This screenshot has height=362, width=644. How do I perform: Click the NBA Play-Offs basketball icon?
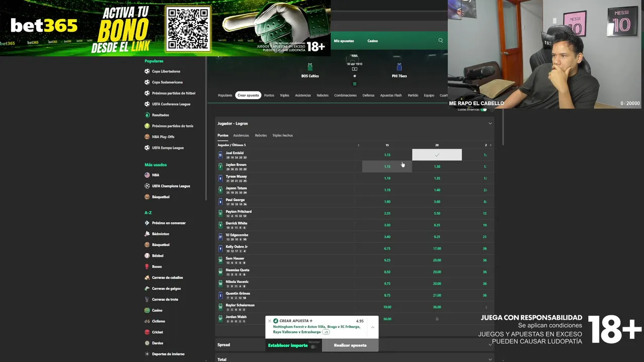147,137
